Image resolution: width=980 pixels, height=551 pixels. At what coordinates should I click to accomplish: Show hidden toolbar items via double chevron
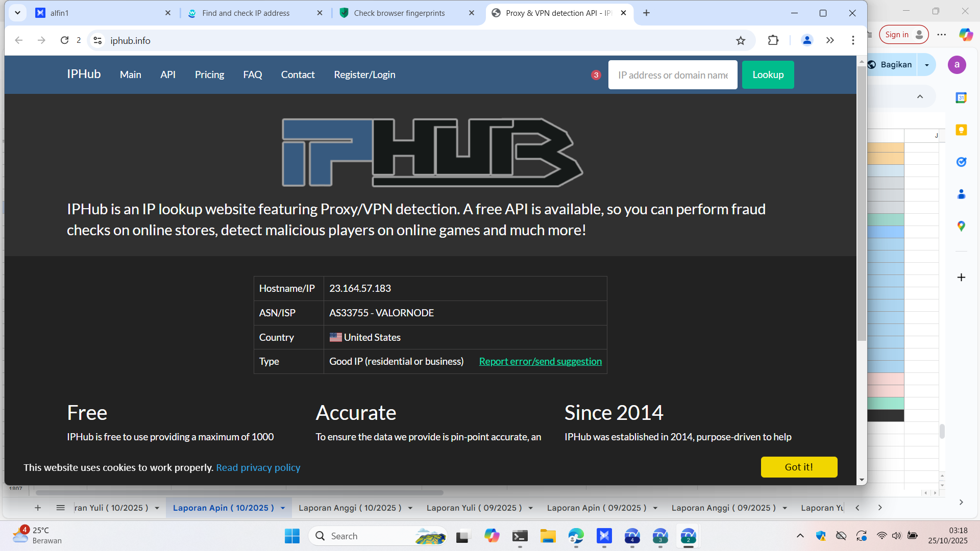(x=830, y=40)
